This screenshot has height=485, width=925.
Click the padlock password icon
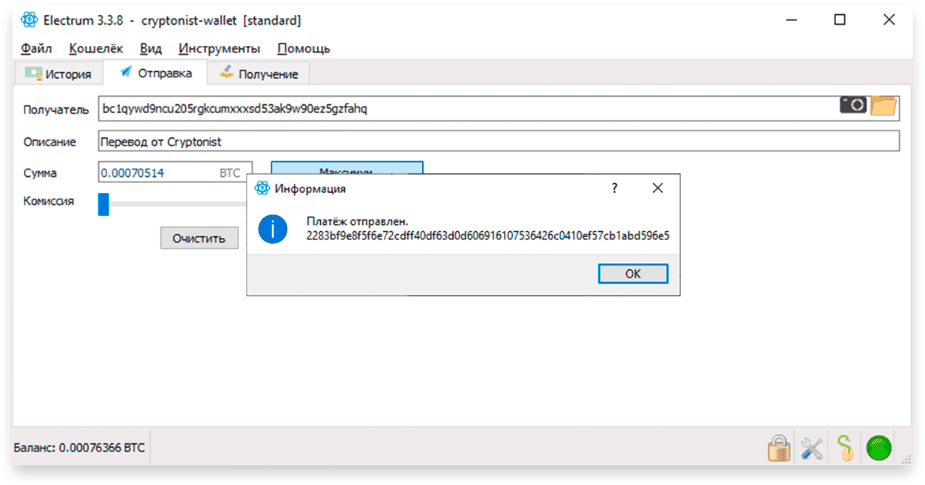(779, 448)
